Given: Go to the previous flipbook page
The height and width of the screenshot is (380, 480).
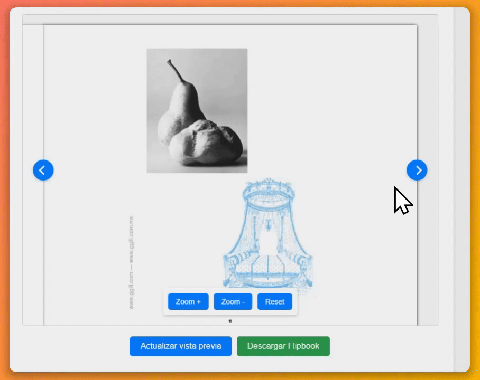Looking at the screenshot, I should 43,170.
